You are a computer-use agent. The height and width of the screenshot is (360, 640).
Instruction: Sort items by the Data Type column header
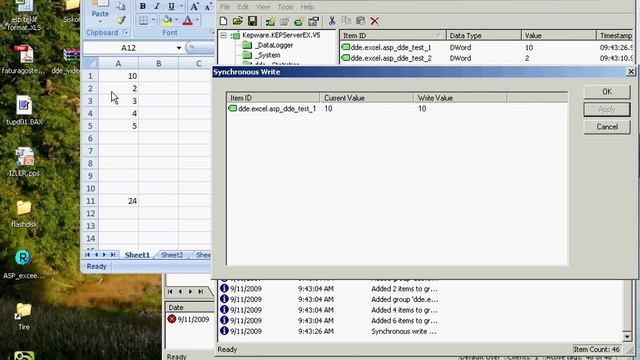(483, 36)
